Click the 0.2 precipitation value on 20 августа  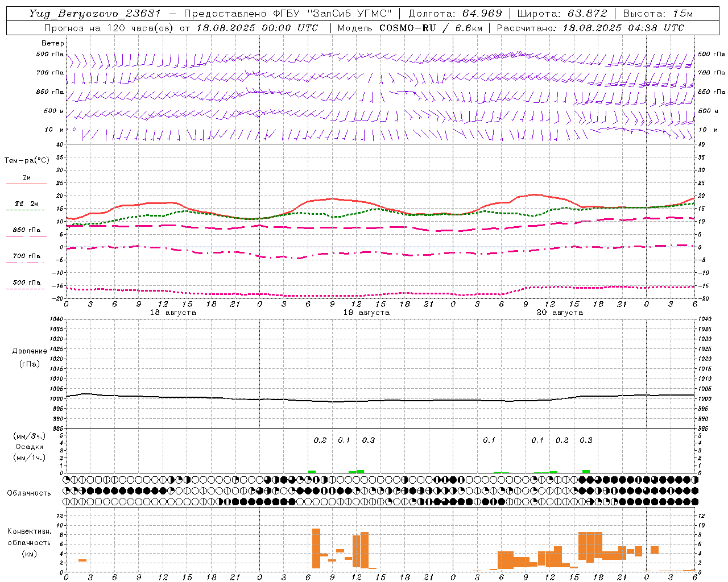coord(562,440)
